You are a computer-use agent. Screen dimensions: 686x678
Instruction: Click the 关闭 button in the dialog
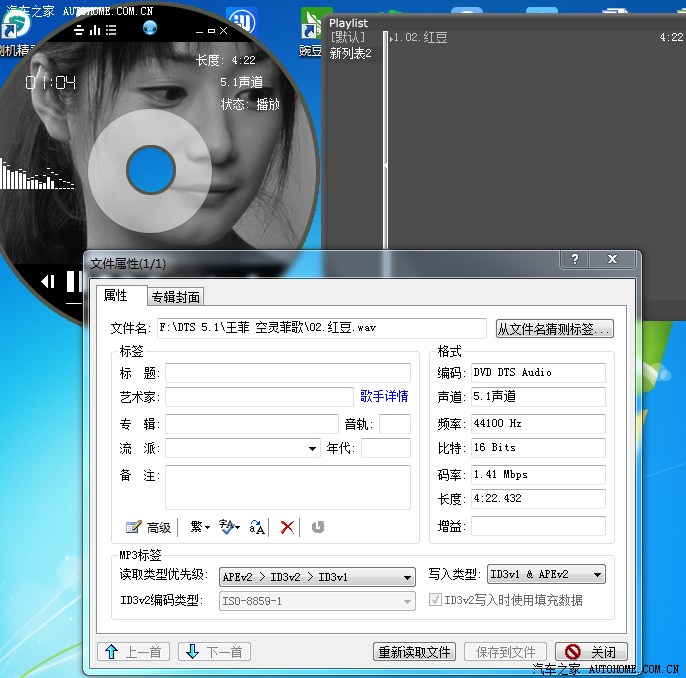pos(592,652)
